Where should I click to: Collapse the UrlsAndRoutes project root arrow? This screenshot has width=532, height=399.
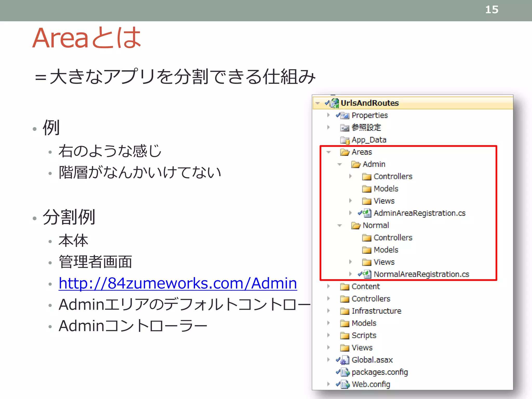(317, 103)
